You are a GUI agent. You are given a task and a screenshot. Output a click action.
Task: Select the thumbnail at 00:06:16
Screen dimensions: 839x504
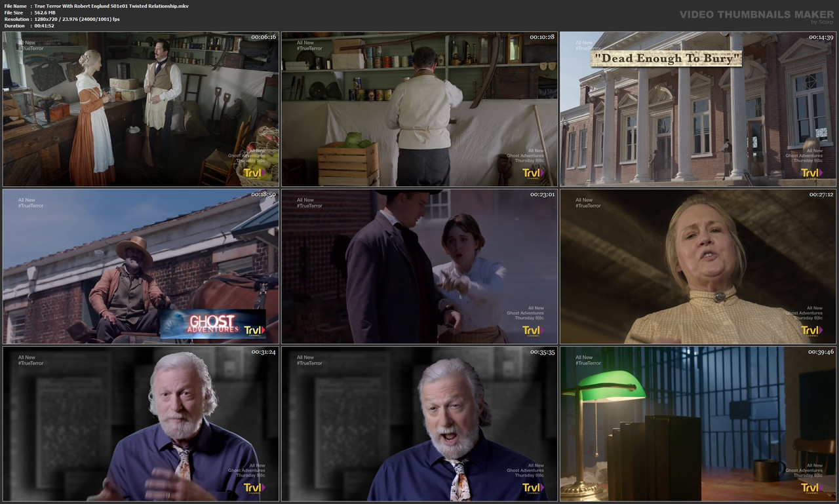point(141,109)
